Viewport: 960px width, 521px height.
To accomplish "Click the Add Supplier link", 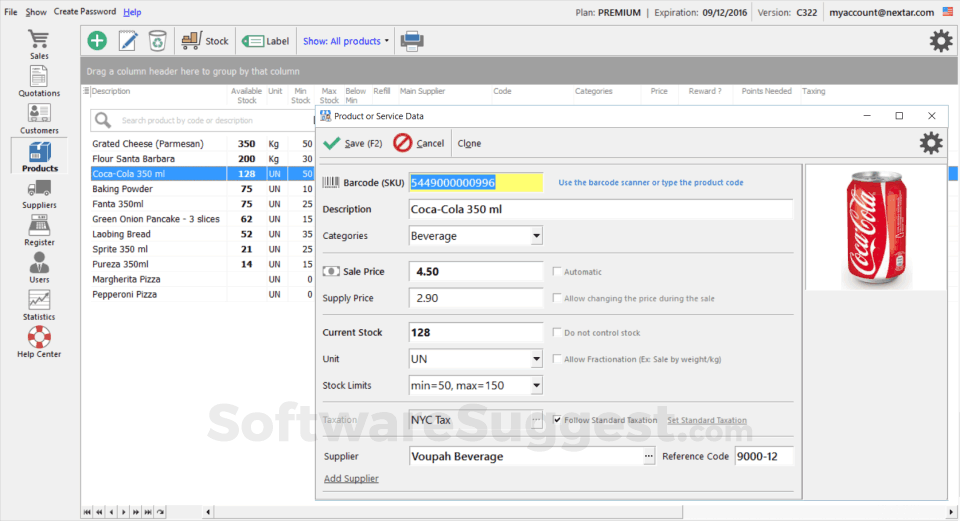I will pyautogui.click(x=351, y=479).
